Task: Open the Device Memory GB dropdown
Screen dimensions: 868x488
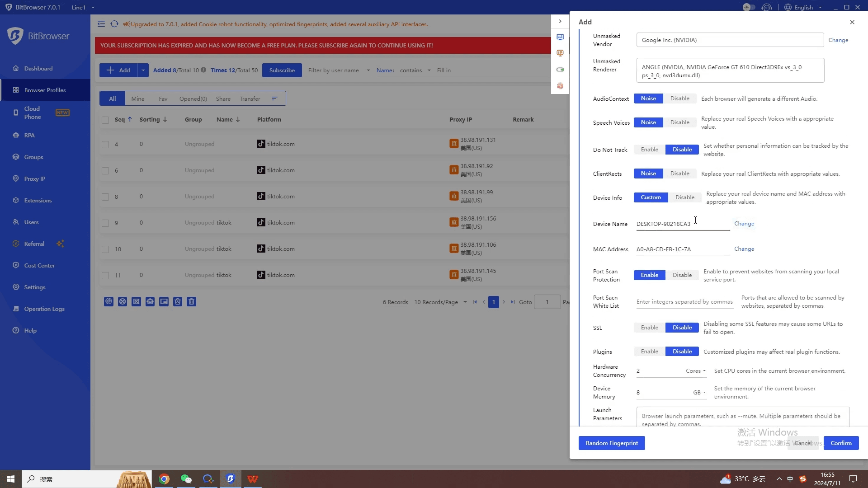Action: pyautogui.click(x=699, y=393)
